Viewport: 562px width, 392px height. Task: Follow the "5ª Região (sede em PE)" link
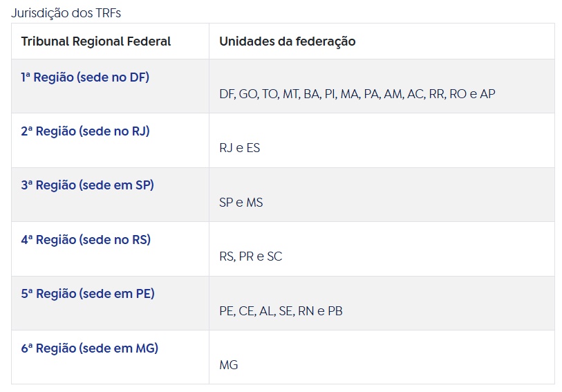pyautogui.click(x=88, y=294)
